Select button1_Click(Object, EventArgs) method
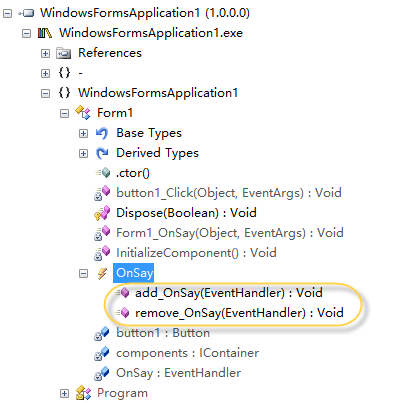This screenshot has height=403, width=404. (229, 193)
